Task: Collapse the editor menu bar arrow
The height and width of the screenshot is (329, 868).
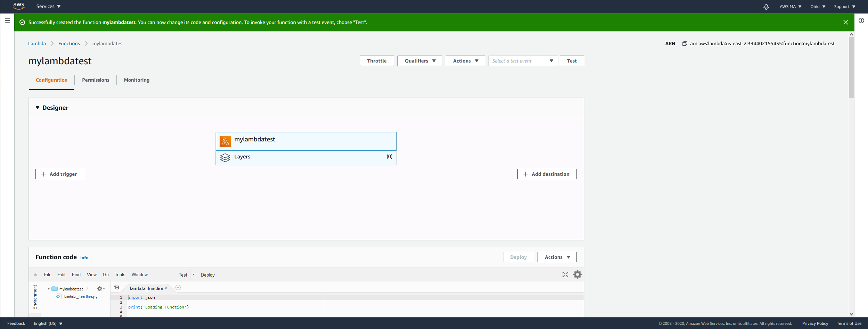Action: (35, 274)
